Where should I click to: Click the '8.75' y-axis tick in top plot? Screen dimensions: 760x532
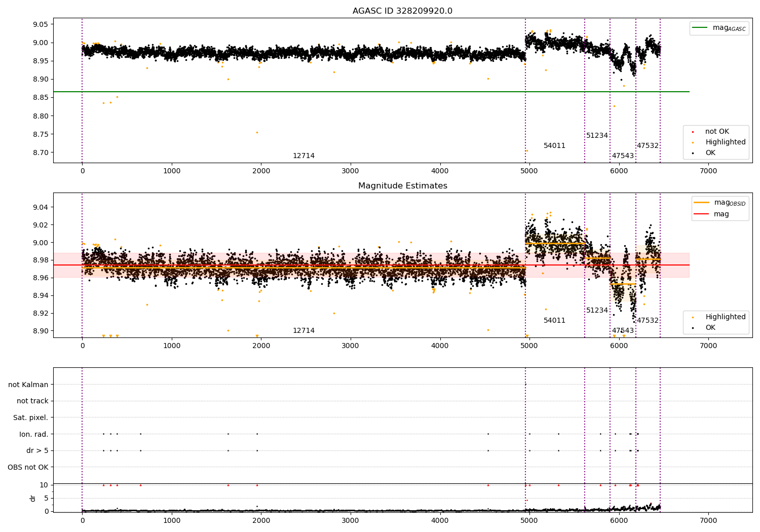point(40,135)
